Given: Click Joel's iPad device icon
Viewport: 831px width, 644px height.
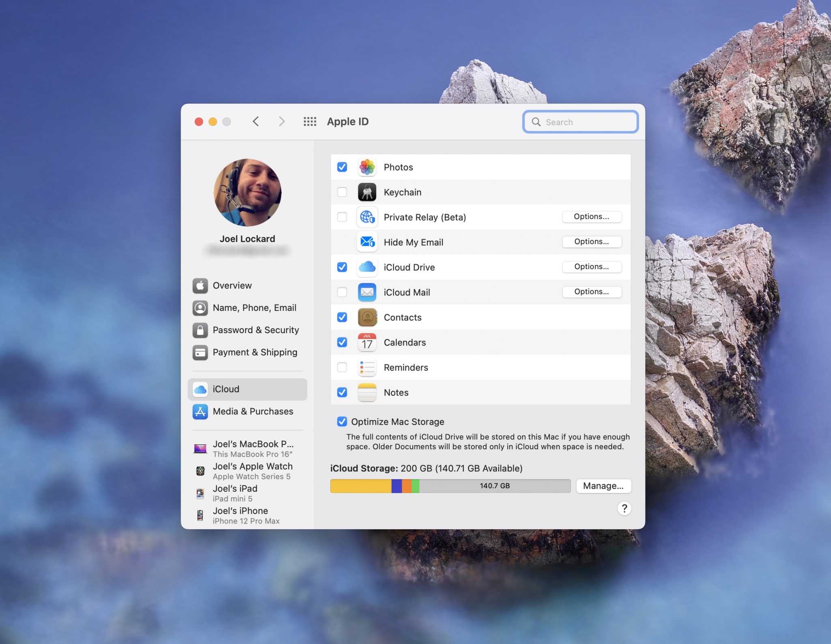Looking at the screenshot, I should (200, 493).
